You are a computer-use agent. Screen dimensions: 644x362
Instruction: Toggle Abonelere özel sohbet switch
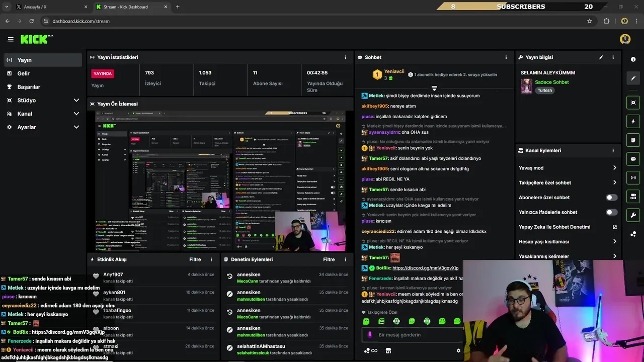[x=611, y=198]
